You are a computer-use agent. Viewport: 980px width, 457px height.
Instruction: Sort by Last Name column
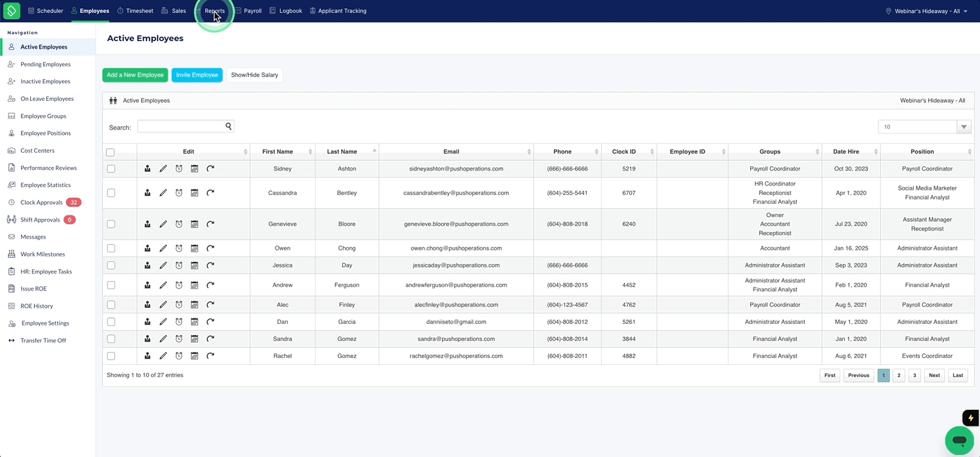pyautogui.click(x=347, y=151)
